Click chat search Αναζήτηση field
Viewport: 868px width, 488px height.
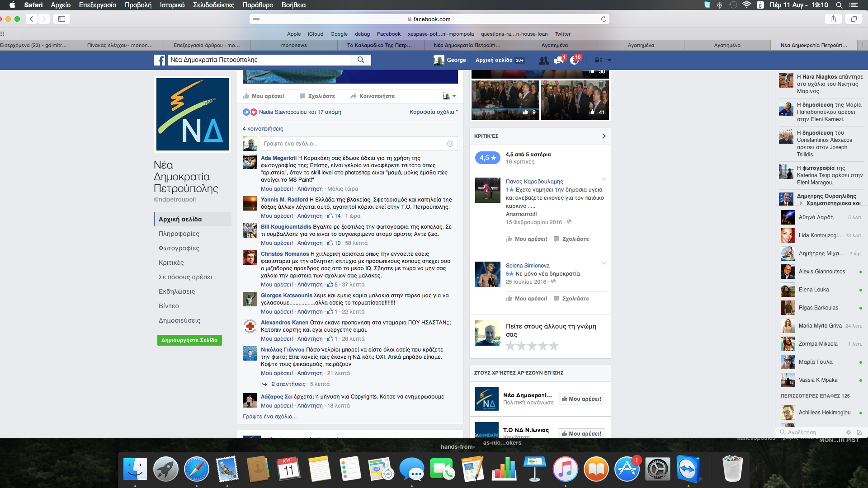coord(811,432)
